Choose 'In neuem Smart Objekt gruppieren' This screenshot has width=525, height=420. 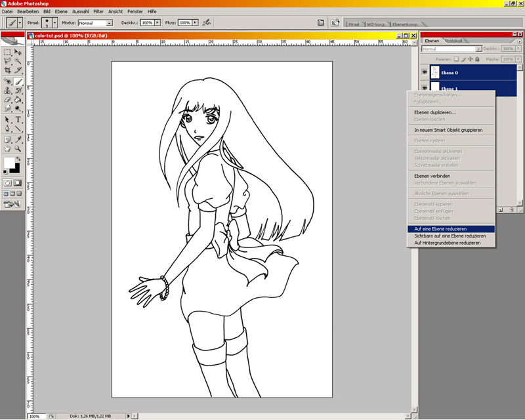click(x=451, y=130)
